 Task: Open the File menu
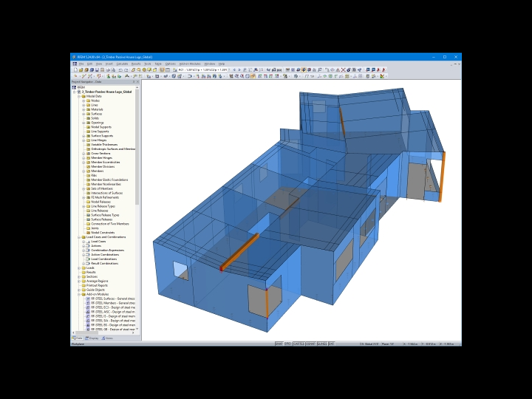[x=81, y=64]
